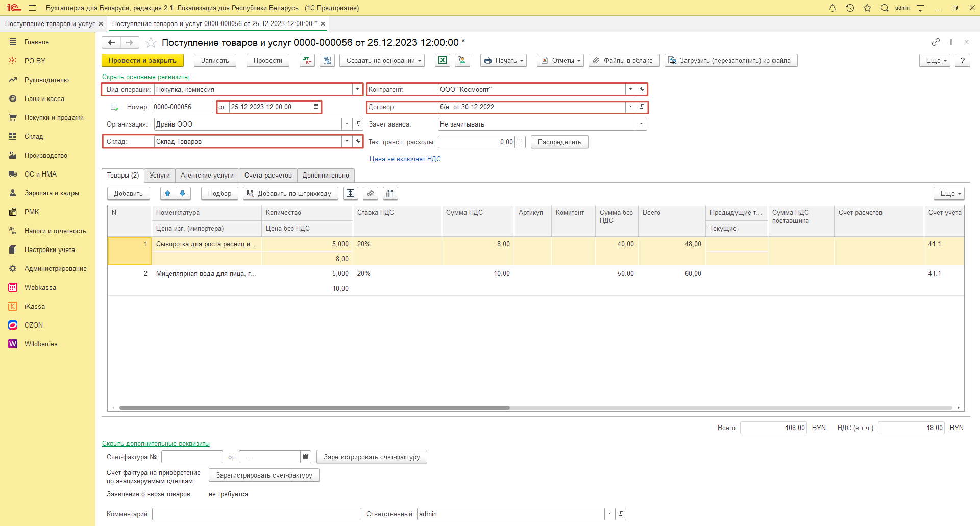Screen dimensions: 980x526
Task: Open the Печать dropdown menu
Action: [x=503, y=60]
